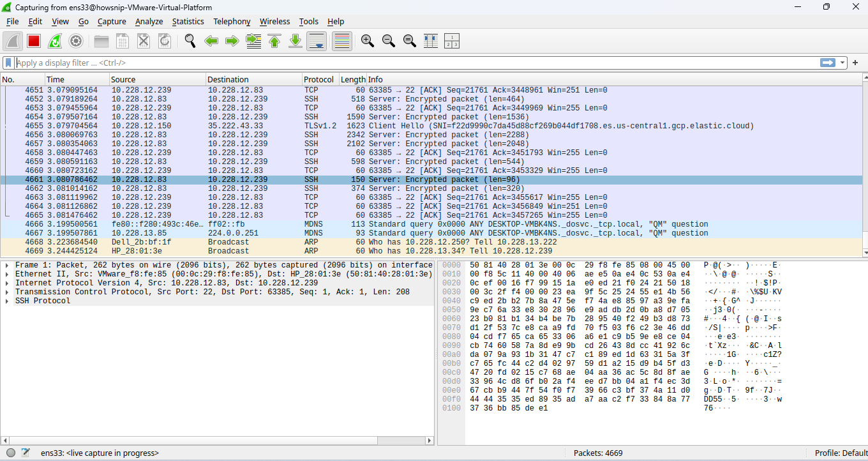
Task: Open capture file properties status icon
Action: click(26, 453)
